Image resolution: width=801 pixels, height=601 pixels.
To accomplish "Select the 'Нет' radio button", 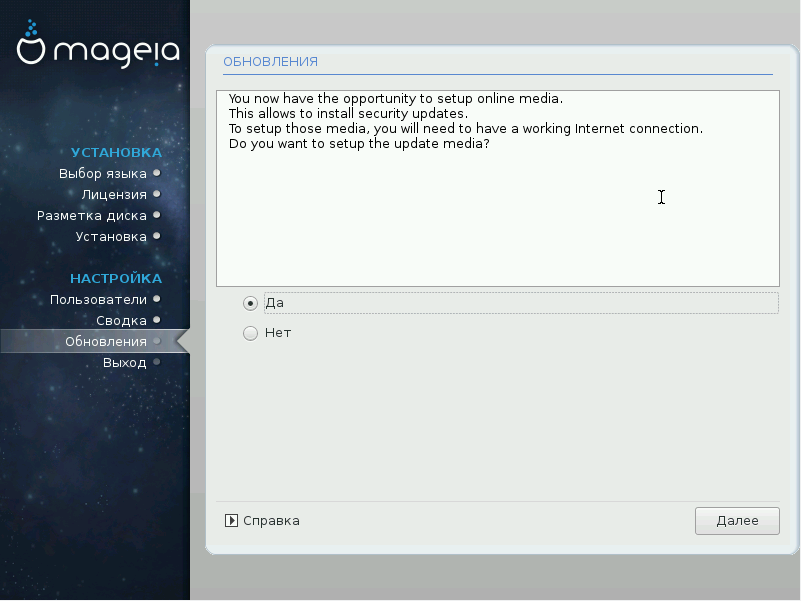I will click(x=250, y=333).
